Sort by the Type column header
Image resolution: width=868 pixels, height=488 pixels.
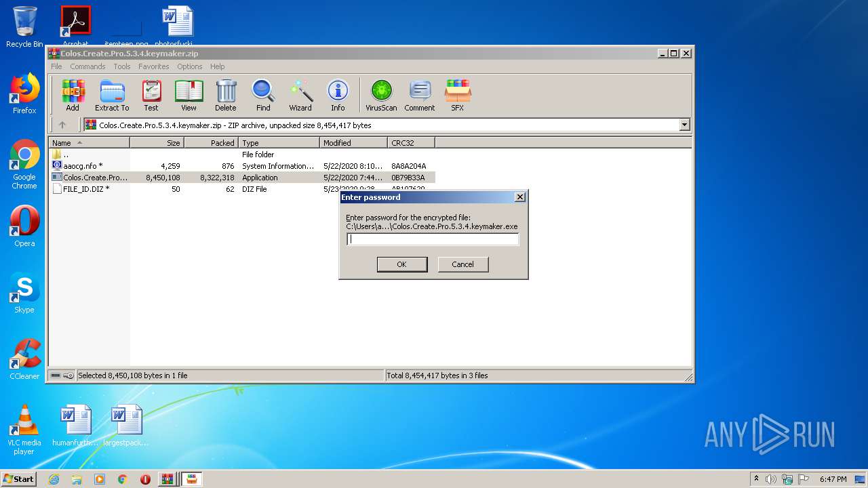(279, 143)
